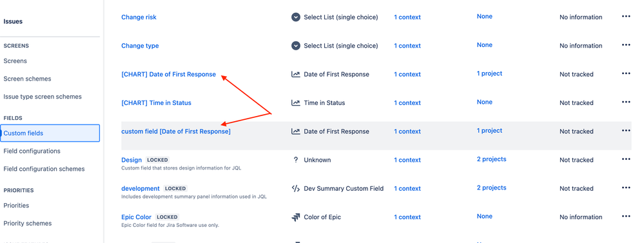Open ellipsis menu for custom field [Date of First Response]
This screenshot has width=644, height=243.
[625, 131]
